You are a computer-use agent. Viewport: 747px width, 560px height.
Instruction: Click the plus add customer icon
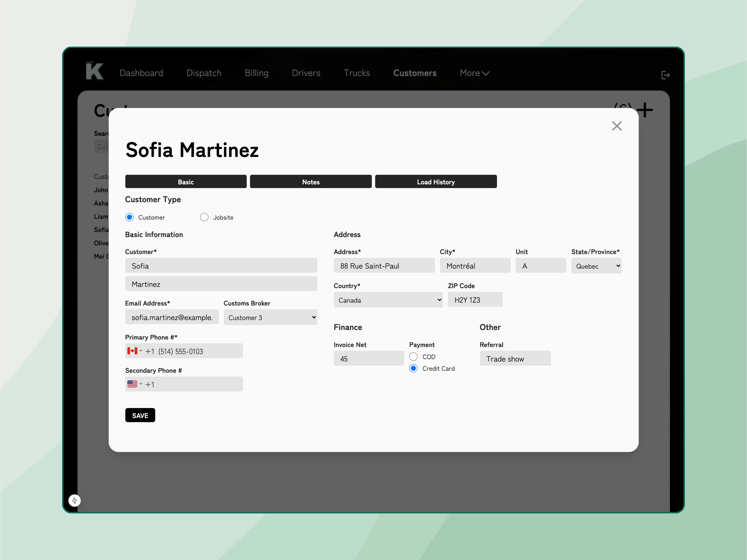[x=645, y=110]
